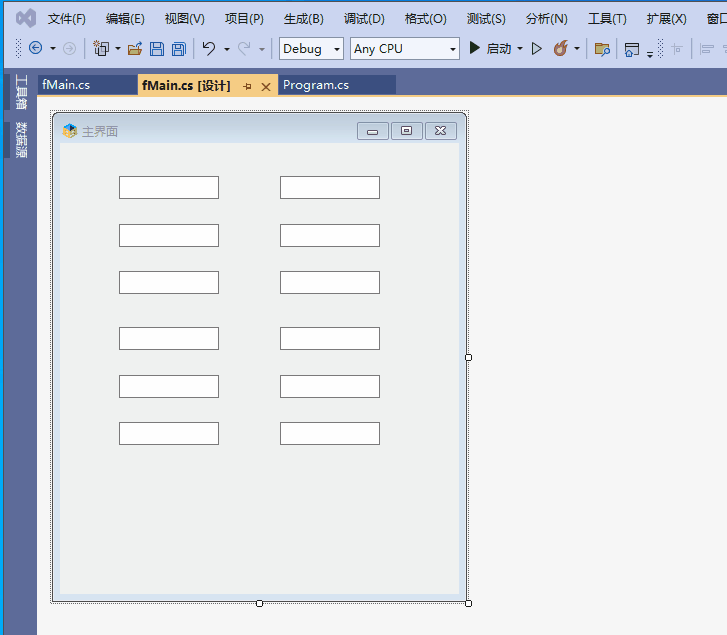Open the 生成(B) menu

[x=303, y=19]
